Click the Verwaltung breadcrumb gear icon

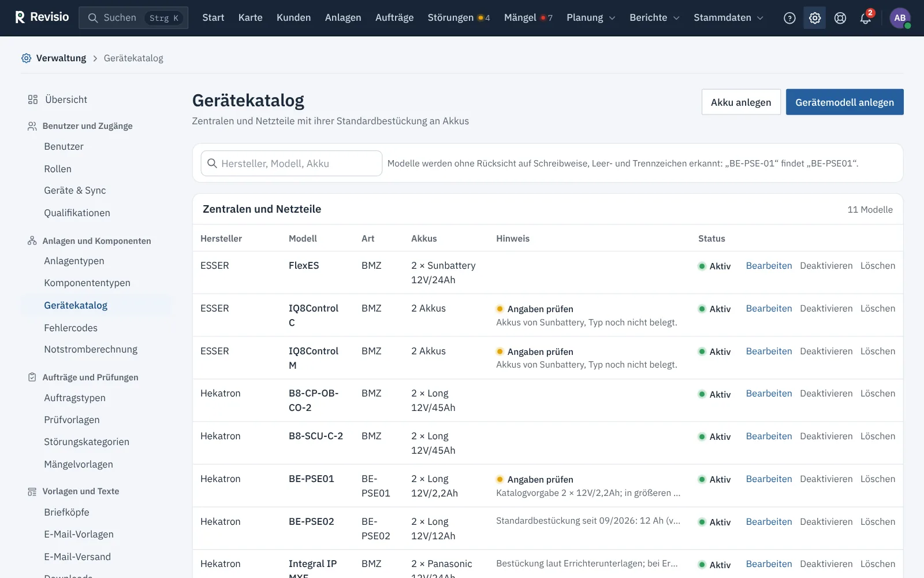point(26,58)
